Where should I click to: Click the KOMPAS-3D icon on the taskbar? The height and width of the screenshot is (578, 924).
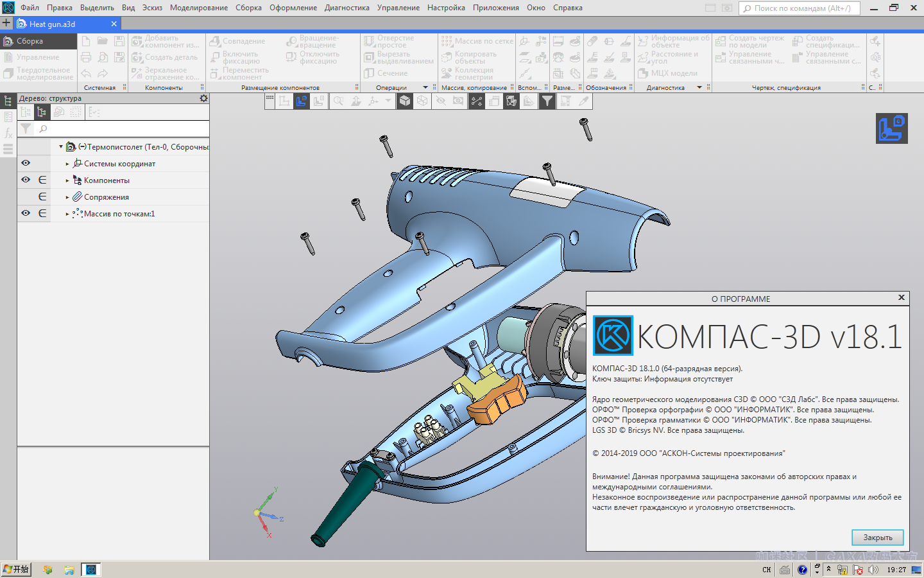[x=90, y=570]
